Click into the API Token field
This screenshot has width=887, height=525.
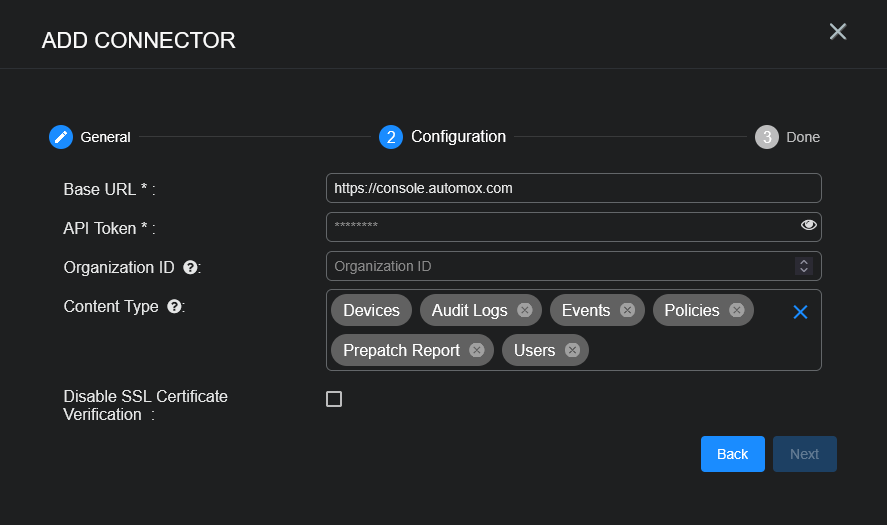(x=560, y=227)
